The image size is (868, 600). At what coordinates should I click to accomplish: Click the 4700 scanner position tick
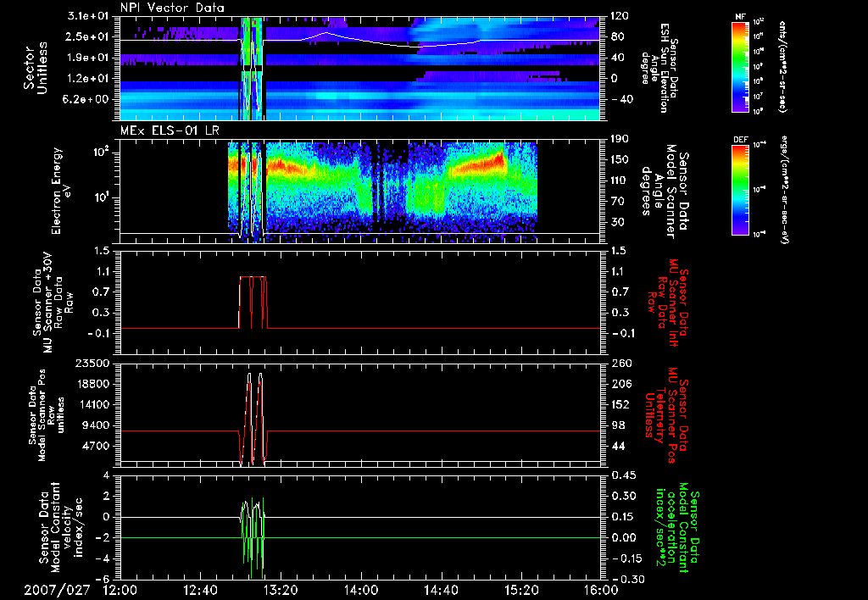tap(97, 446)
